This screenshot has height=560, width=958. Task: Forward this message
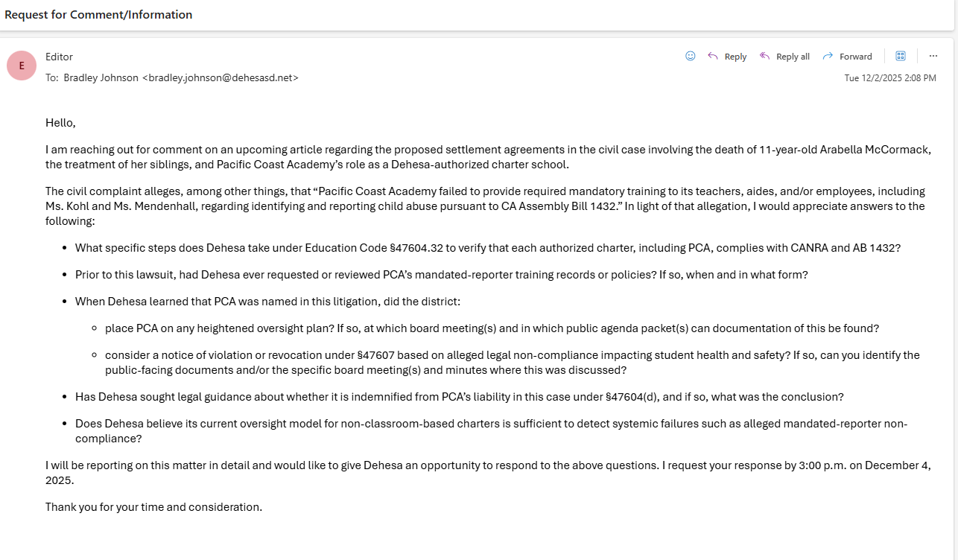point(854,56)
